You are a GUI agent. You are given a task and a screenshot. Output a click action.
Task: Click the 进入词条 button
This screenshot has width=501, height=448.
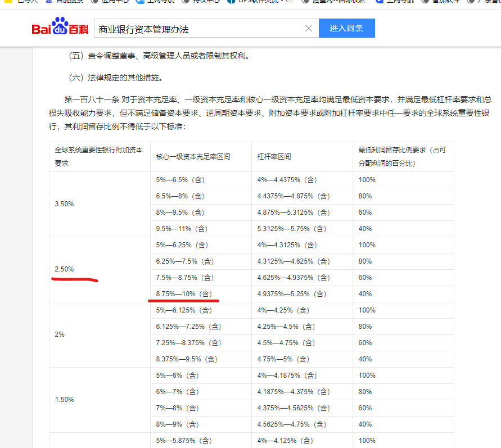coord(346,28)
